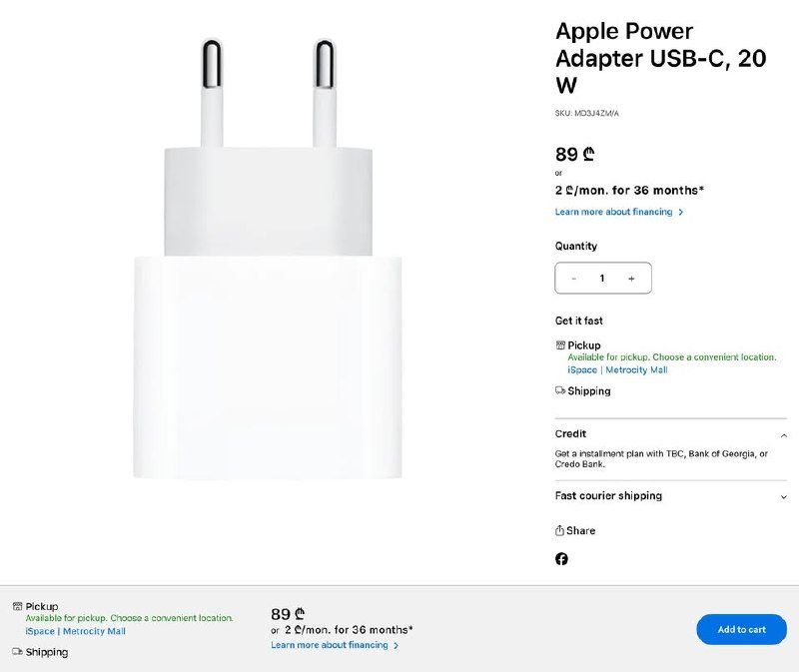Click the chevron on the Credit section
This screenshot has height=672, width=799.
(785, 433)
